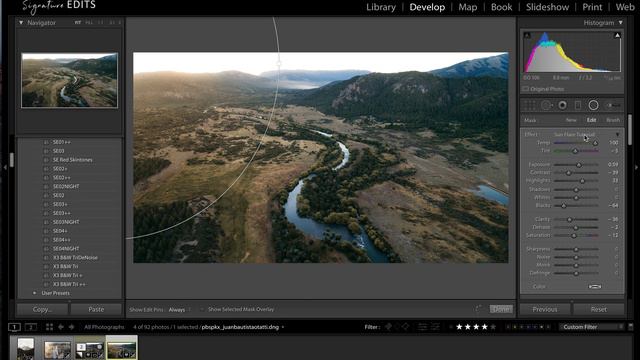640x360 pixels.
Task: Select the Red Eye Correction tool icon
Action: pos(562,105)
